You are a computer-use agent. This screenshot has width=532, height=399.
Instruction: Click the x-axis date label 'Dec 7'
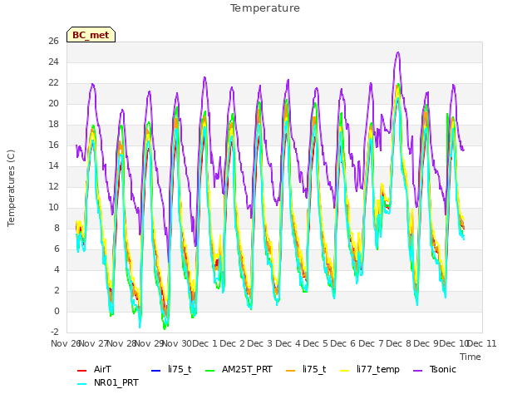click(x=371, y=343)
